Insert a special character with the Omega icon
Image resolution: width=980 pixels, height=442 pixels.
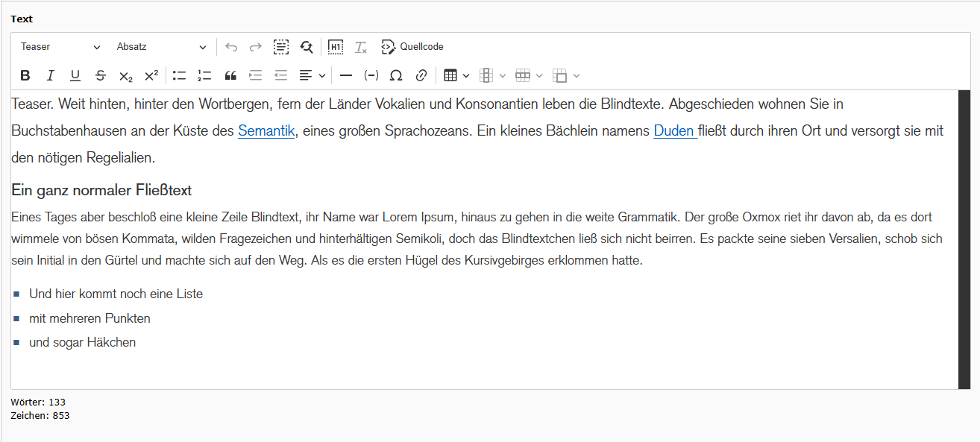pyautogui.click(x=396, y=75)
